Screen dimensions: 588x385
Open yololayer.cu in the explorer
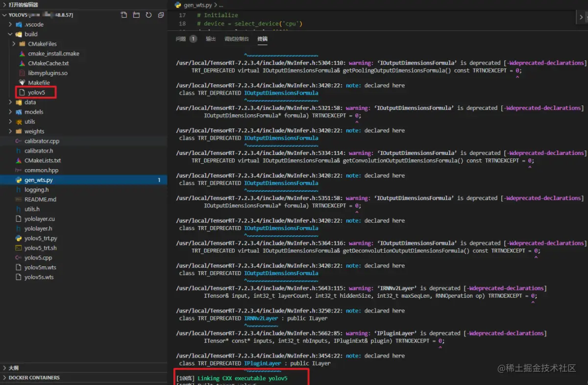(x=40, y=219)
